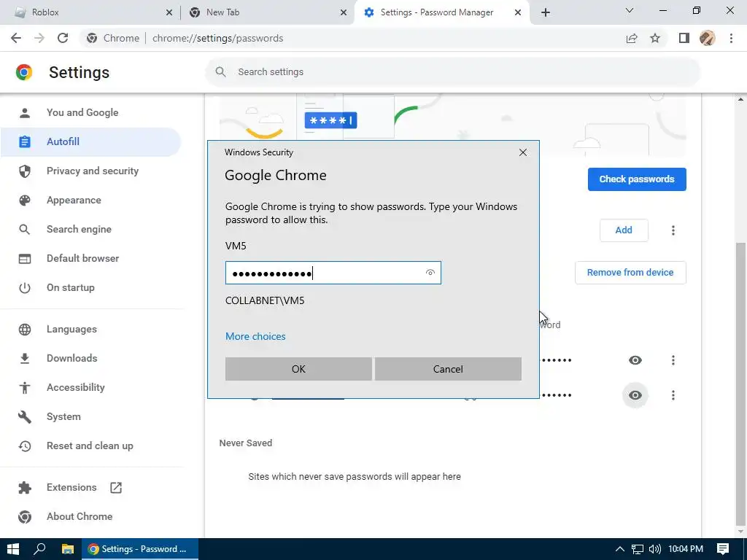Show hidden system tray icons
The width and height of the screenshot is (747, 560).
click(x=620, y=549)
